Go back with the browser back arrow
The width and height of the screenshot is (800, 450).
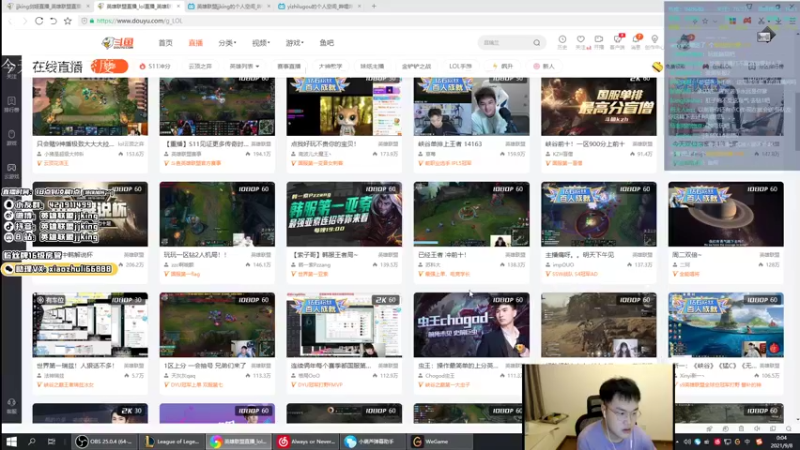(x=11, y=21)
